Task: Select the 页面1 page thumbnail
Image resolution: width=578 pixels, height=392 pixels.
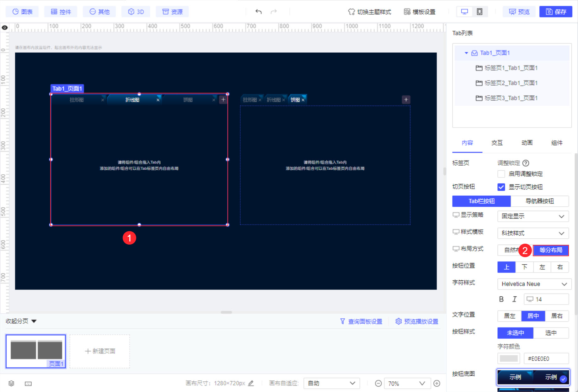Action: tap(36, 351)
